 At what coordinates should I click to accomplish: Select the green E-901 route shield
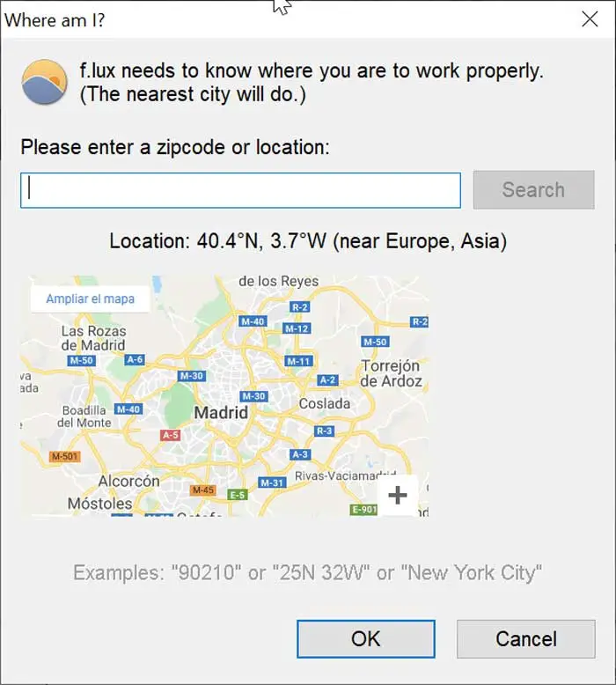click(364, 509)
